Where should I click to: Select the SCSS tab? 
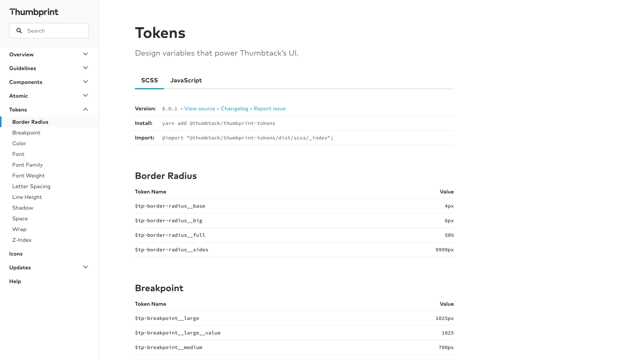149,80
